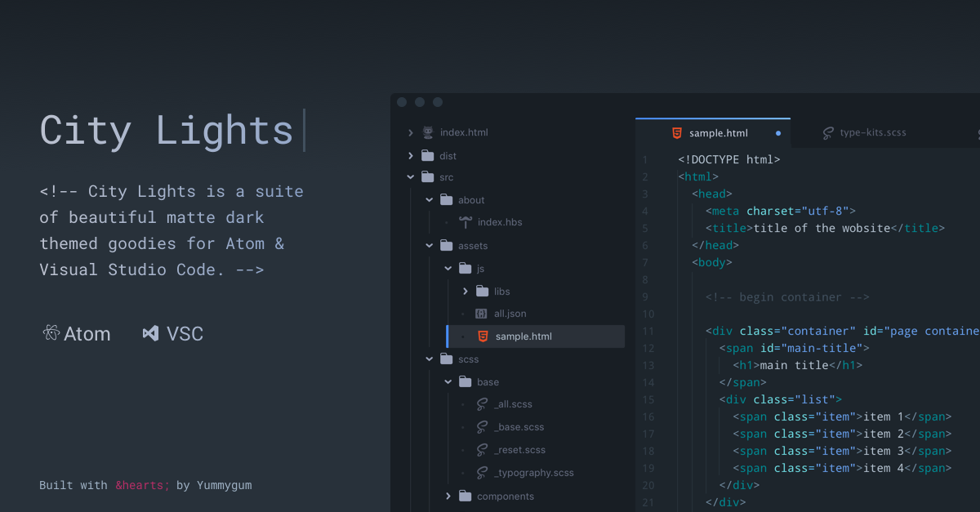Collapse the src folder chevron
The height and width of the screenshot is (512, 980).
411,177
